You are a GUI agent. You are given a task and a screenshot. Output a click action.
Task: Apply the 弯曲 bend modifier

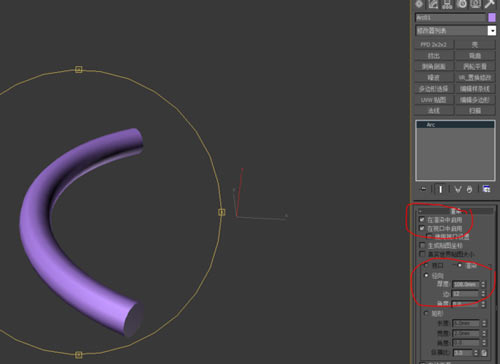[x=475, y=56]
